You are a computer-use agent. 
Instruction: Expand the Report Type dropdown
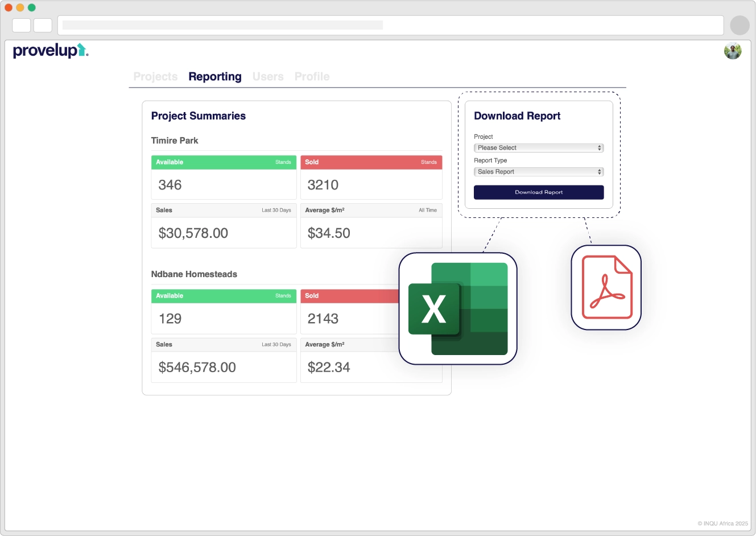[x=538, y=172]
